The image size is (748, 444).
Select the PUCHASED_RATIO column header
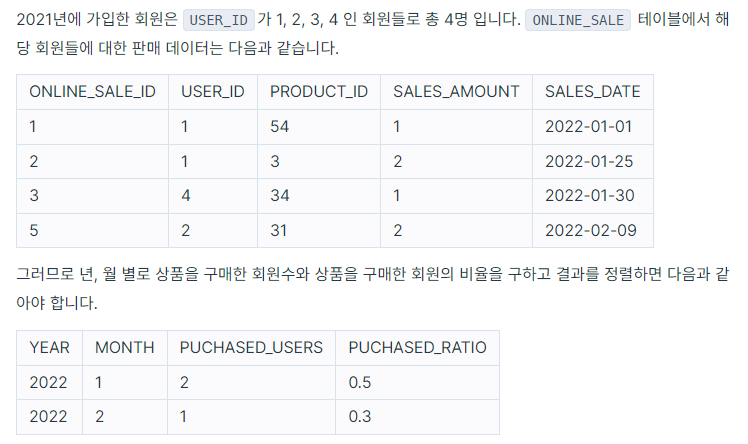pyautogui.click(x=417, y=348)
